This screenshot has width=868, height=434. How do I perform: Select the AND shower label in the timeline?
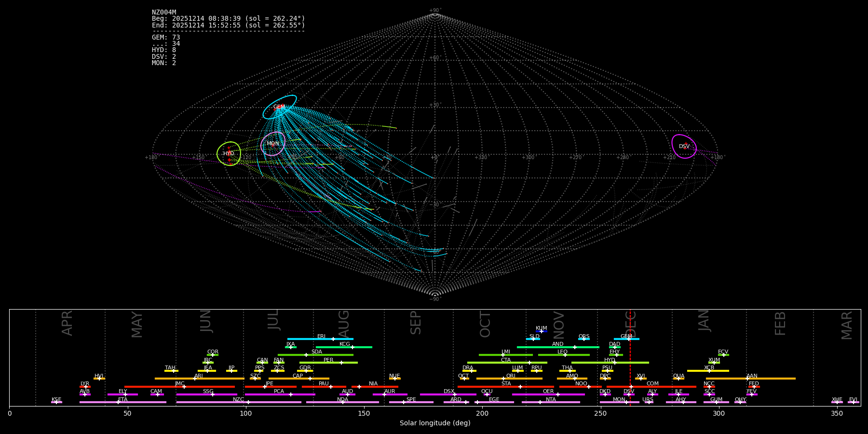coord(557,344)
